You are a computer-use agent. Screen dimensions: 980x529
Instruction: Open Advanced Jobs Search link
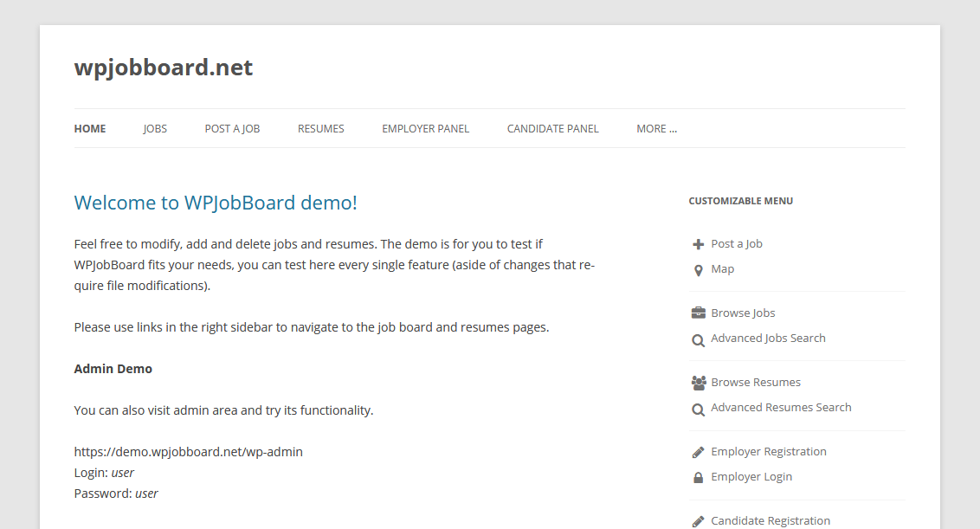pyautogui.click(x=768, y=339)
